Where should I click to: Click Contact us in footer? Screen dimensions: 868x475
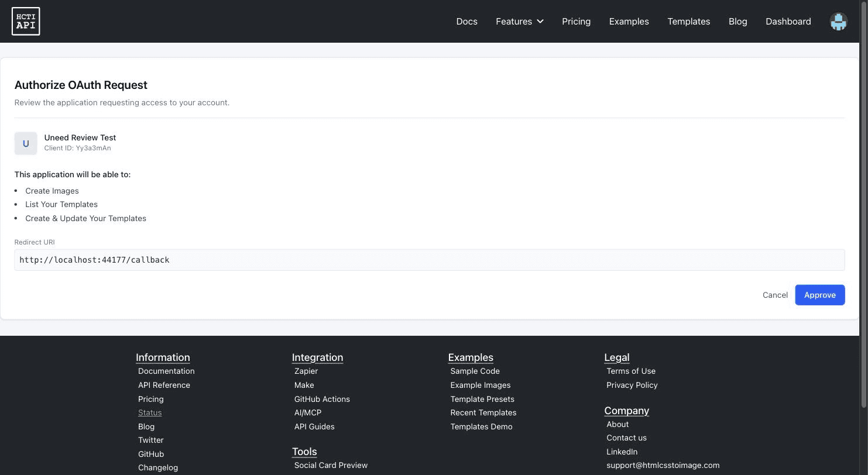(626, 438)
